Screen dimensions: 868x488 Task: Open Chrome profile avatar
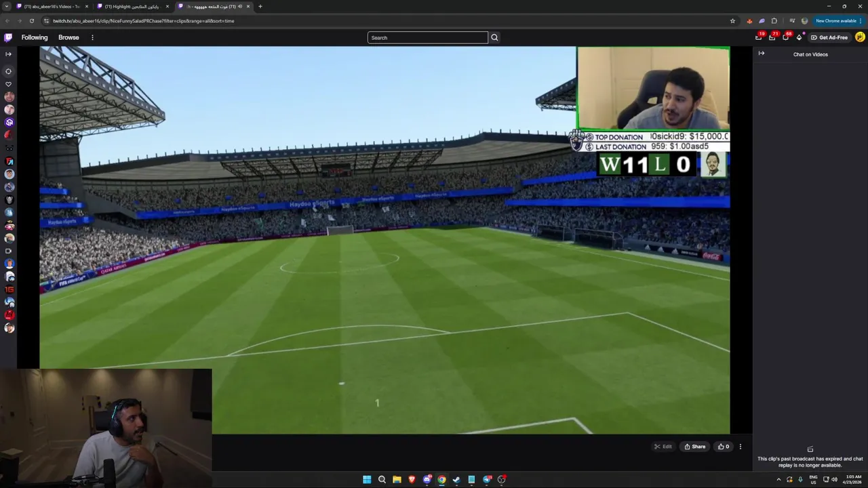(804, 21)
